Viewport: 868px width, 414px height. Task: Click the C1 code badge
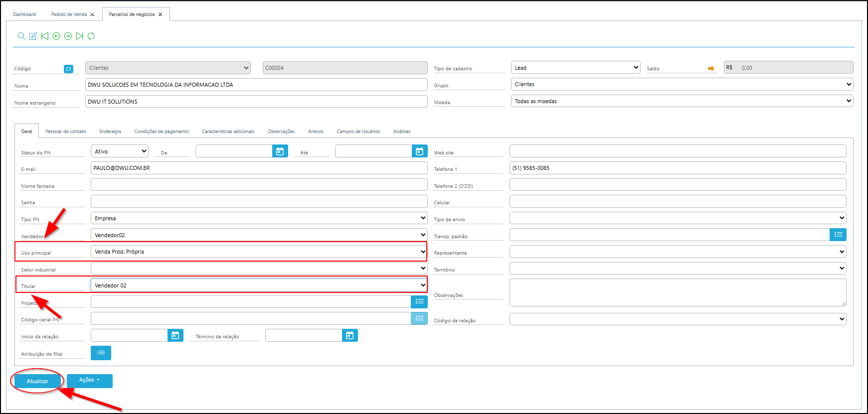click(69, 69)
